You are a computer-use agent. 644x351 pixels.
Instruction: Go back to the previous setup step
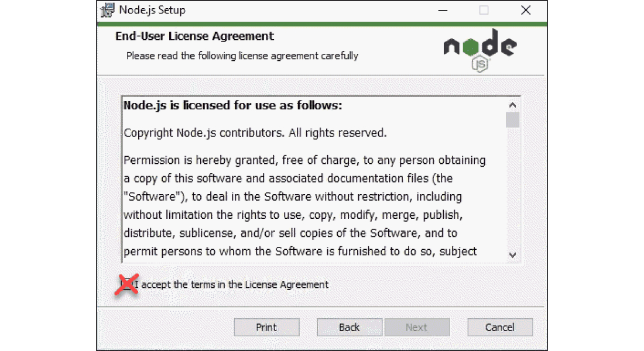pos(350,327)
